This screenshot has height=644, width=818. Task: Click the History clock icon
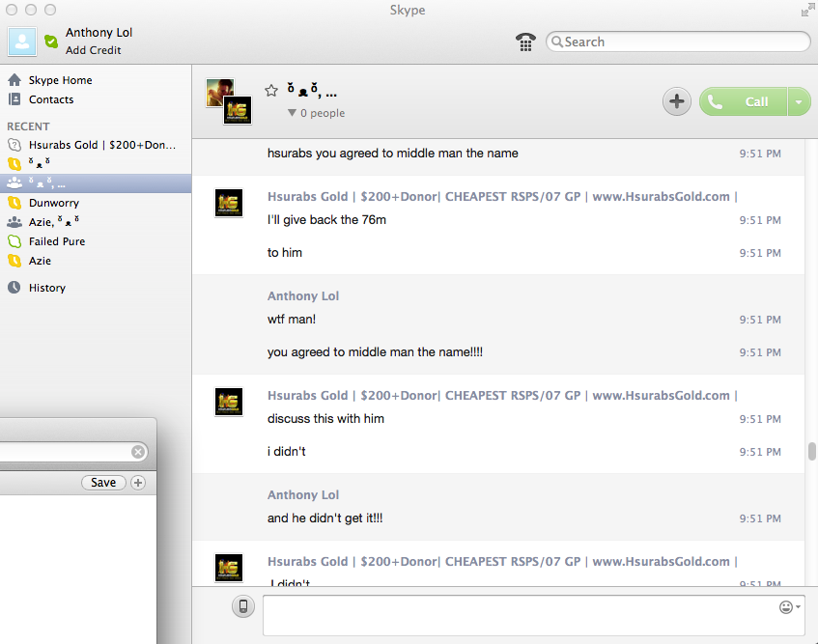tap(14, 288)
